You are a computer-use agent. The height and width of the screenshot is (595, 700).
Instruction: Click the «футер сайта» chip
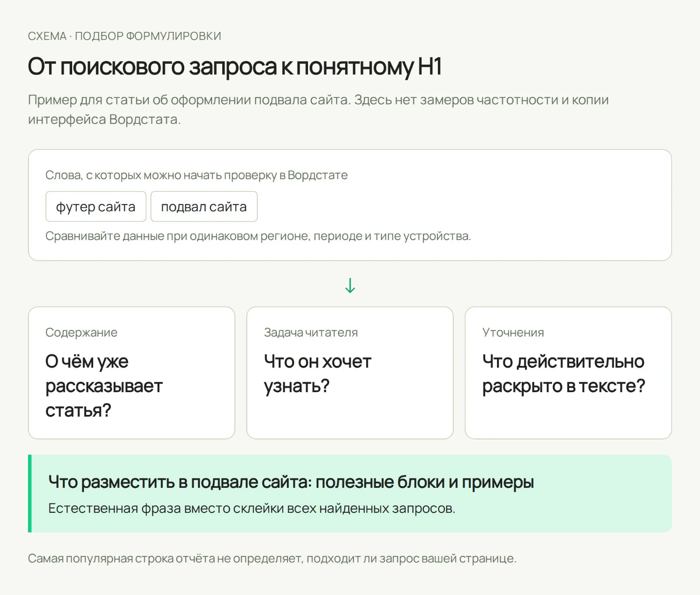pos(96,206)
